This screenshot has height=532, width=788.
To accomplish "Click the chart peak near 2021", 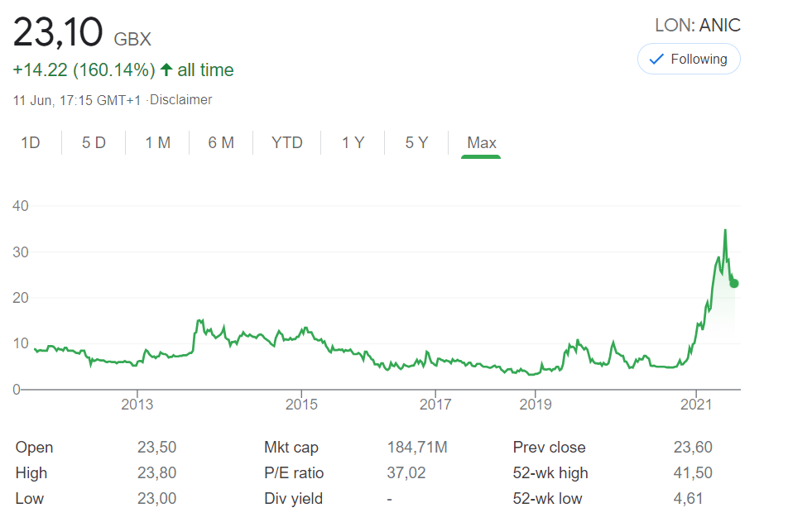I will point(725,231).
